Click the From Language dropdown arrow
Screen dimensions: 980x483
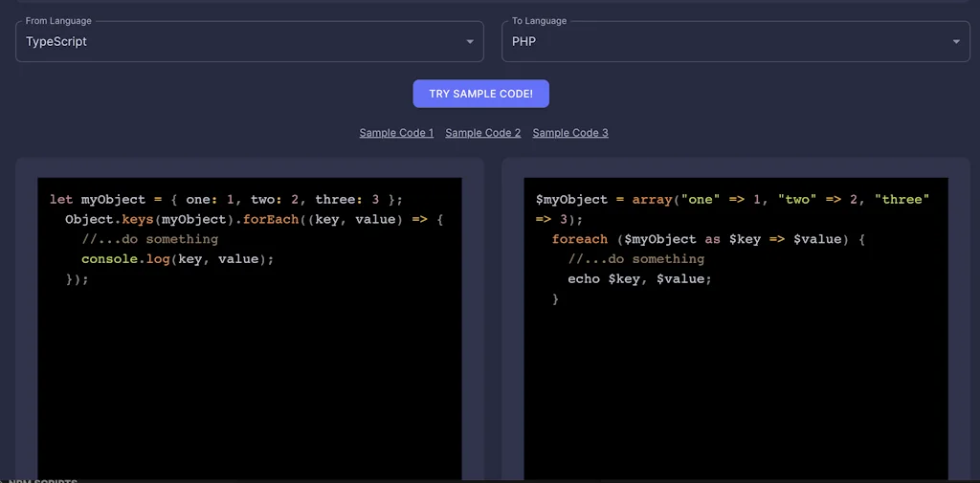point(470,42)
